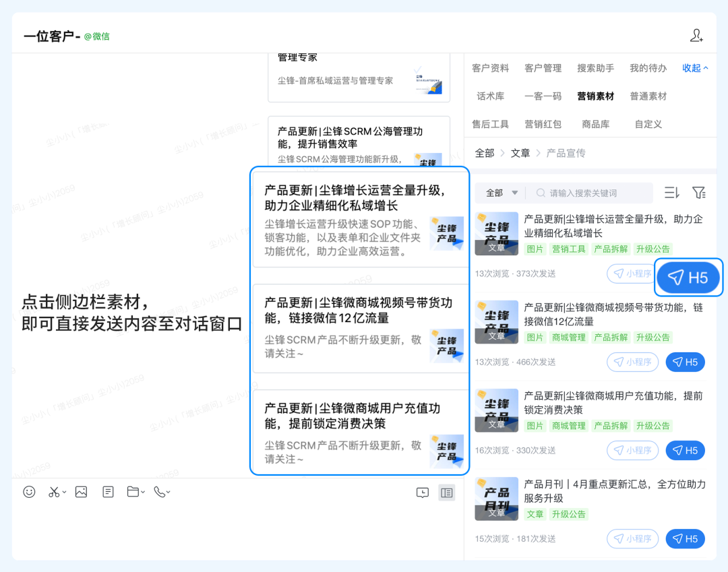
Task: Switch to the 普通素材 tab
Action: 648,96
